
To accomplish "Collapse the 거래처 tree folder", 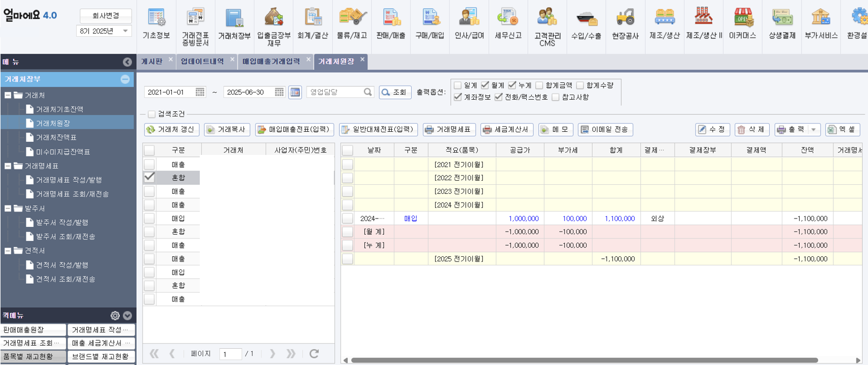I will click(8, 95).
